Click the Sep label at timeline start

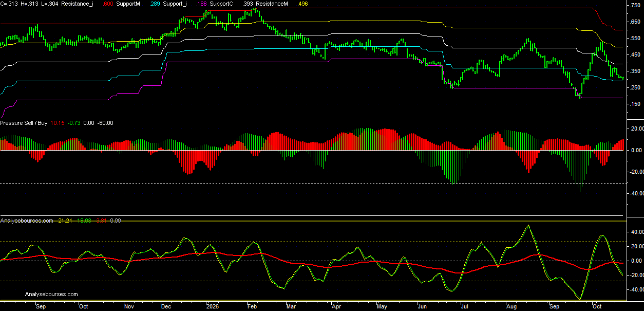(x=41, y=305)
